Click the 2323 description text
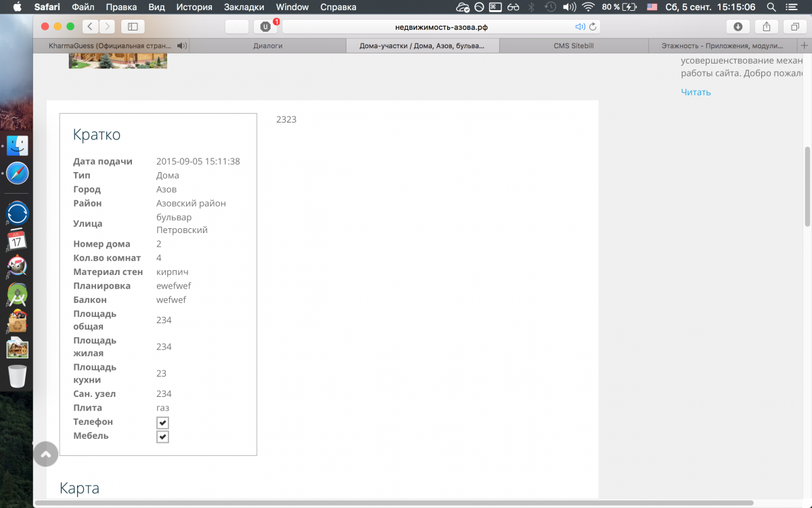This screenshot has height=508, width=812. [286, 119]
